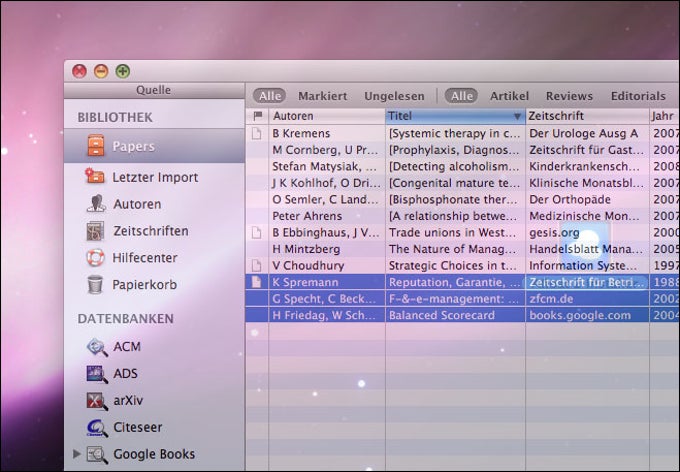Click title 'The Nature of Manag…'

(455, 249)
